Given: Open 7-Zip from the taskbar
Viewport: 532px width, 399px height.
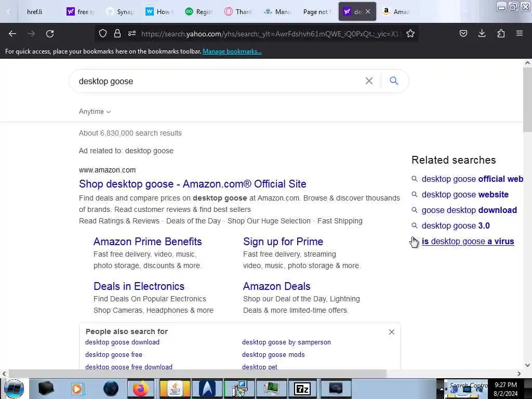Looking at the screenshot, I should (x=302, y=389).
